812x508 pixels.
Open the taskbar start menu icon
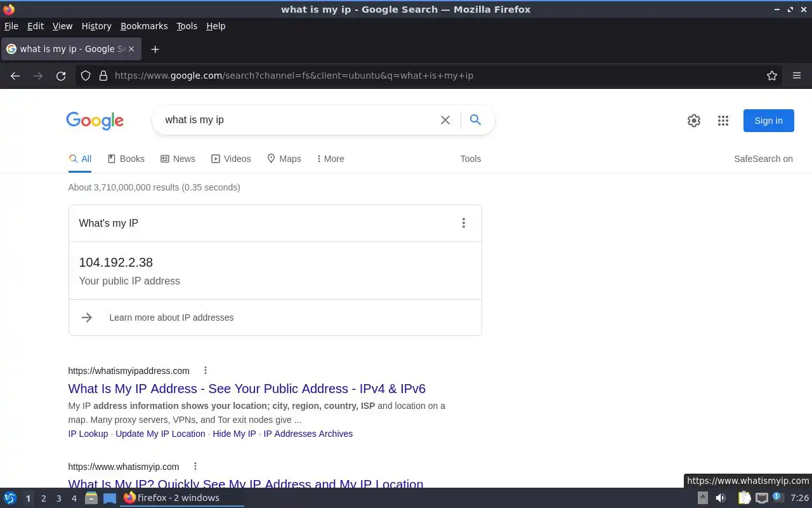click(x=10, y=498)
